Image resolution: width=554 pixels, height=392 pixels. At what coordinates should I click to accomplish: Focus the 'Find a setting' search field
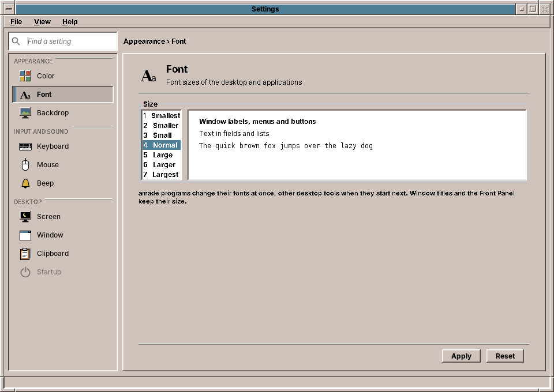(x=63, y=42)
